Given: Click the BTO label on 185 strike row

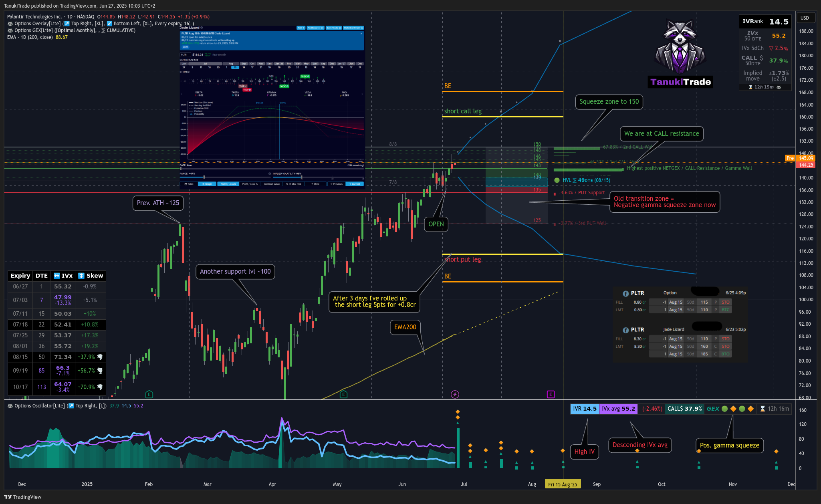Looking at the screenshot, I should pos(725,354).
